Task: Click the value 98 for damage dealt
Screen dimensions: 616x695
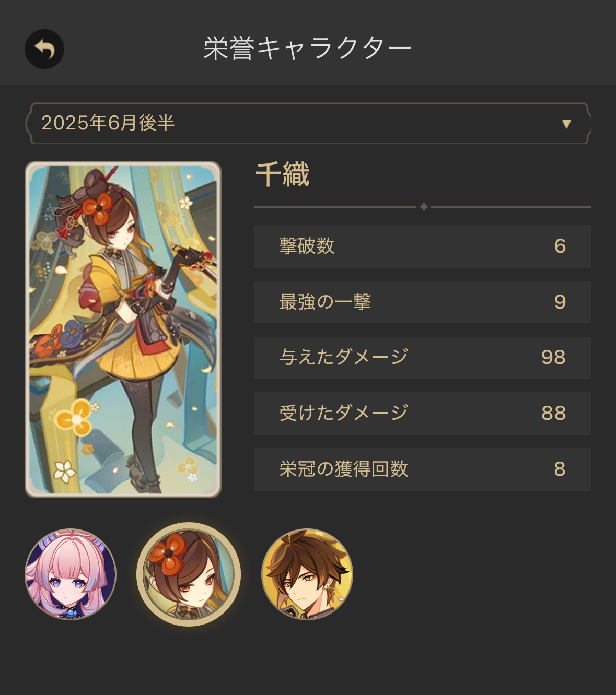Action: [x=553, y=358]
